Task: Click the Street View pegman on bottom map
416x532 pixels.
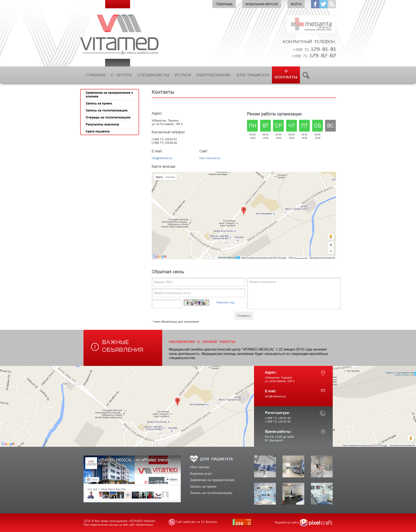Action: point(410,438)
